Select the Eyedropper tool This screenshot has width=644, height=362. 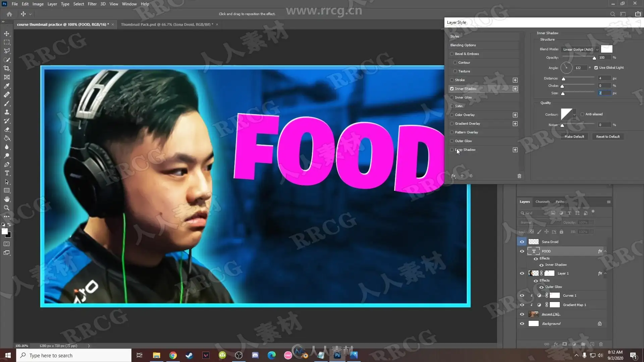coord(7,86)
